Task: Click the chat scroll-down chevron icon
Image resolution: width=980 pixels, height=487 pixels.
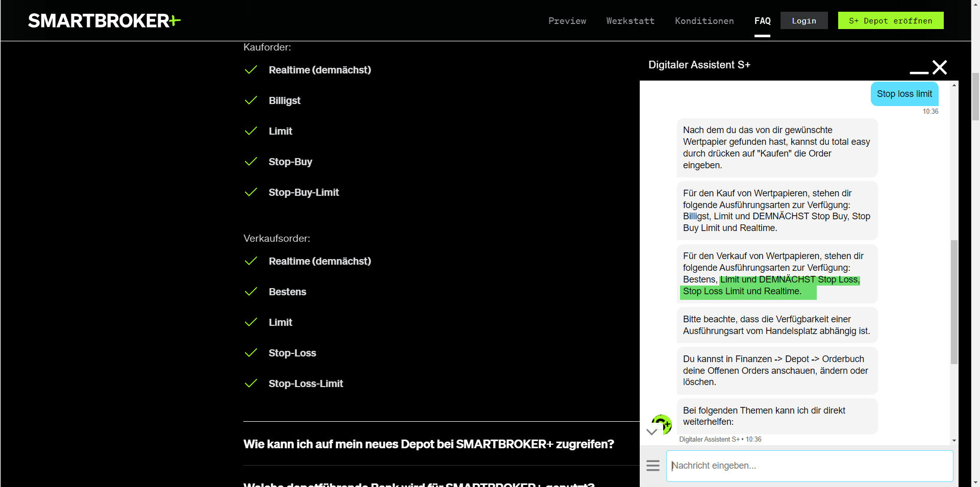Action: (x=651, y=432)
